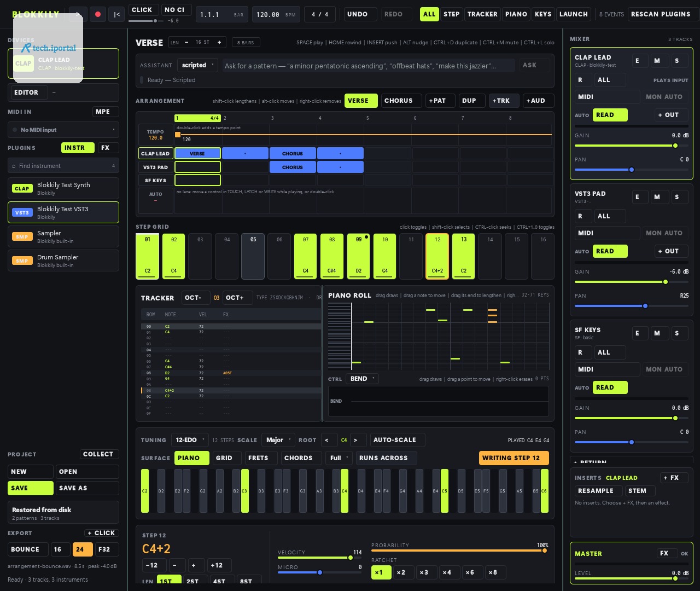Click SAVE AS in the project section

coord(87,488)
